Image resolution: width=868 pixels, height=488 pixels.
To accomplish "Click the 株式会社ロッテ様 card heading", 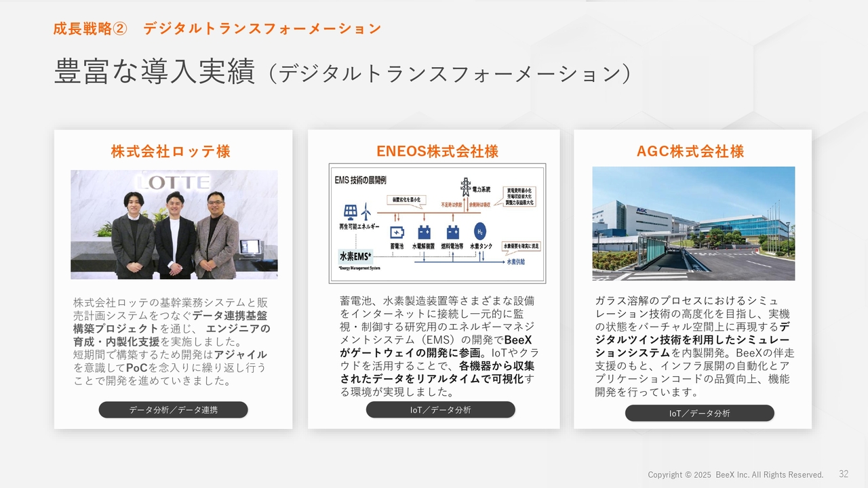I will (x=170, y=151).
